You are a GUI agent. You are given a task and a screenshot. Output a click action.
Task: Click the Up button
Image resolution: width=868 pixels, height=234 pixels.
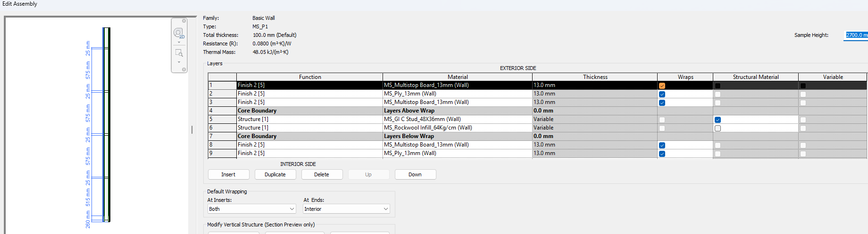[368, 174]
